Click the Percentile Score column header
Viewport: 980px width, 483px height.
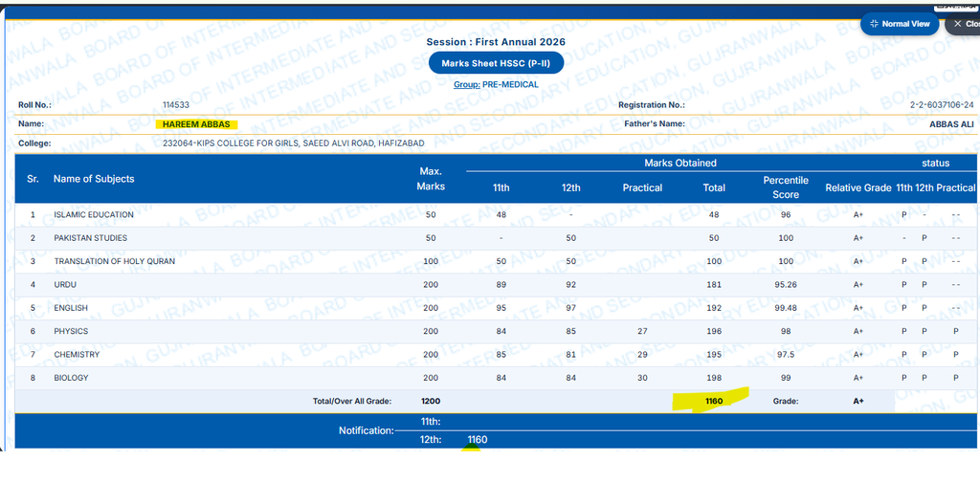(x=786, y=187)
